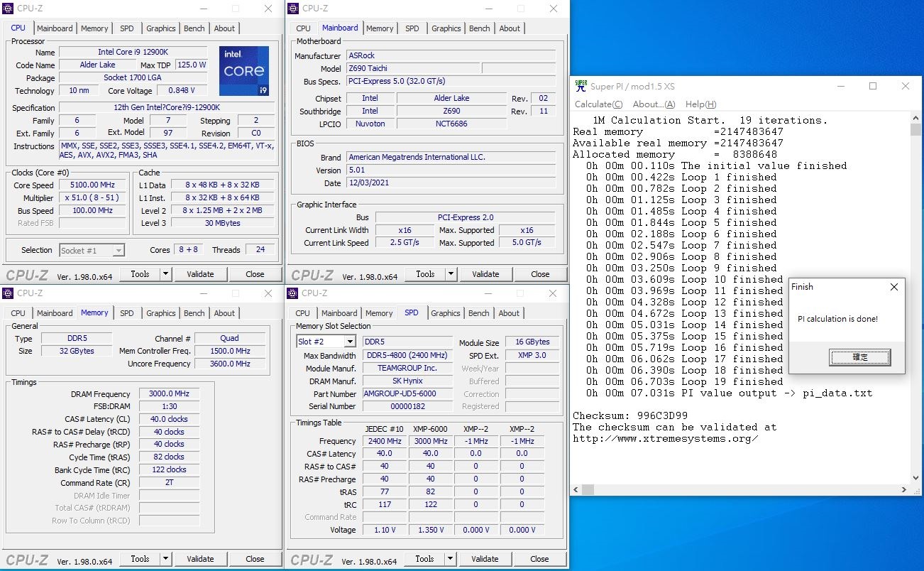Click the Super PI title bar icon
Viewport: 924px width, 571px height.
point(581,86)
